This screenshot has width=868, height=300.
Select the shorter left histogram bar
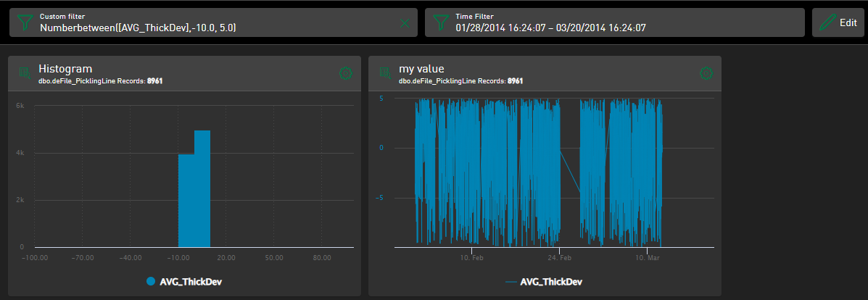186,201
